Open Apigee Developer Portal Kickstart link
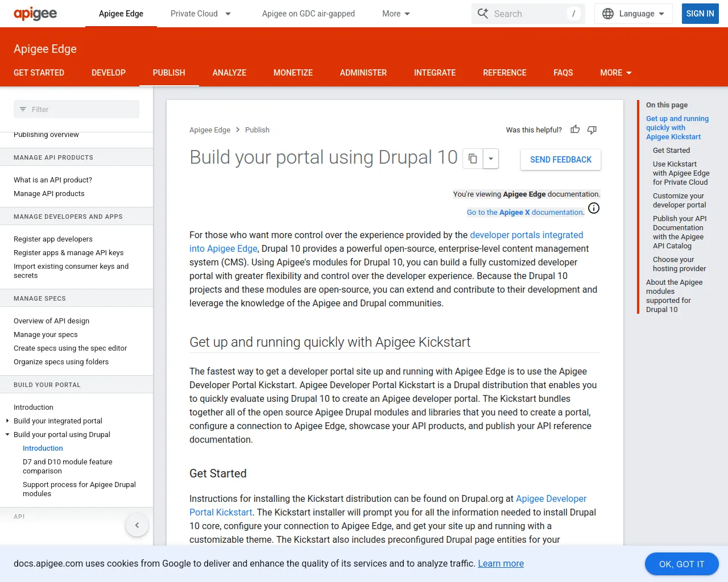This screenshot has height=582, width=728. 551,498
